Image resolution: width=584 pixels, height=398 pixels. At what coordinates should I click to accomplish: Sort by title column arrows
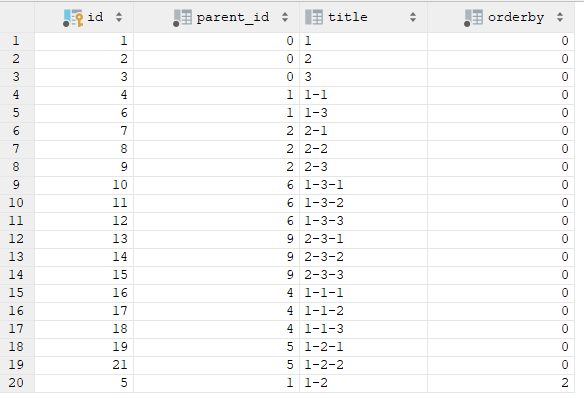[413, 17]
